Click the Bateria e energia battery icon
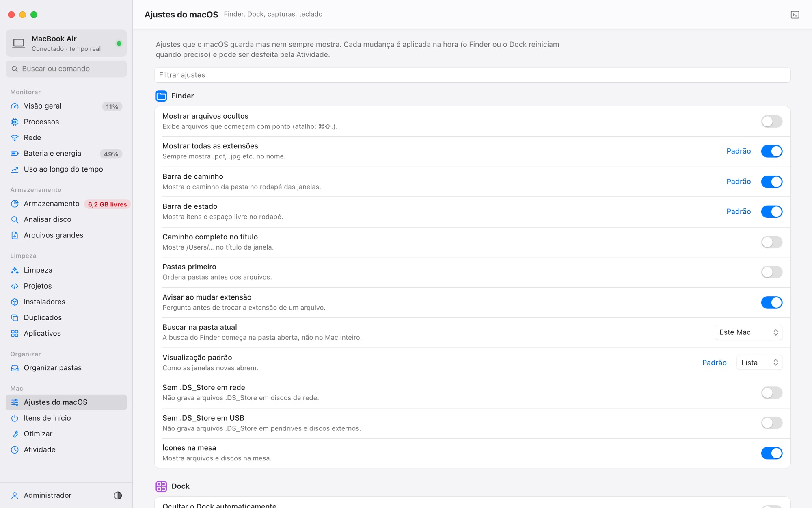 pos(15,154)
